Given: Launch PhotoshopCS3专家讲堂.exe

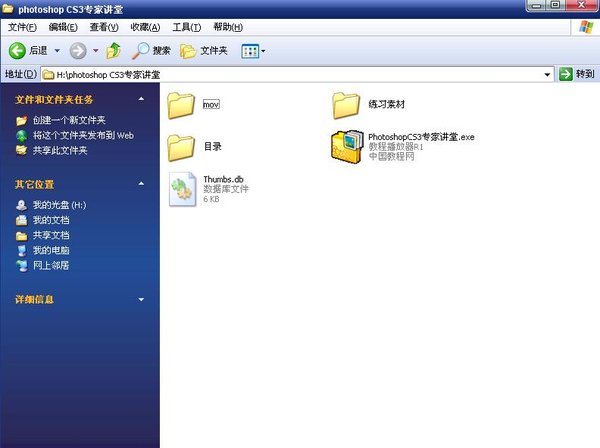Looking at the screenshot, I should click(x=347, y=146).
